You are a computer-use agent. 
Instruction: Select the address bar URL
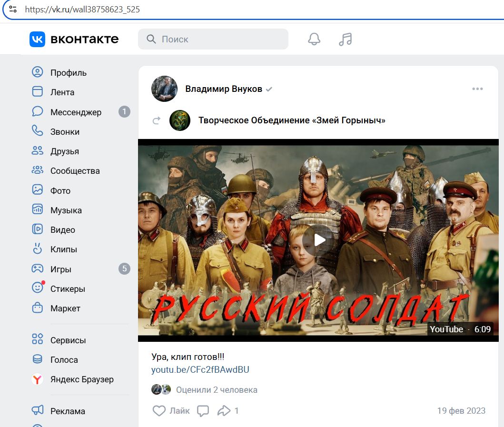pyautogui.click(x=82, y=10)
